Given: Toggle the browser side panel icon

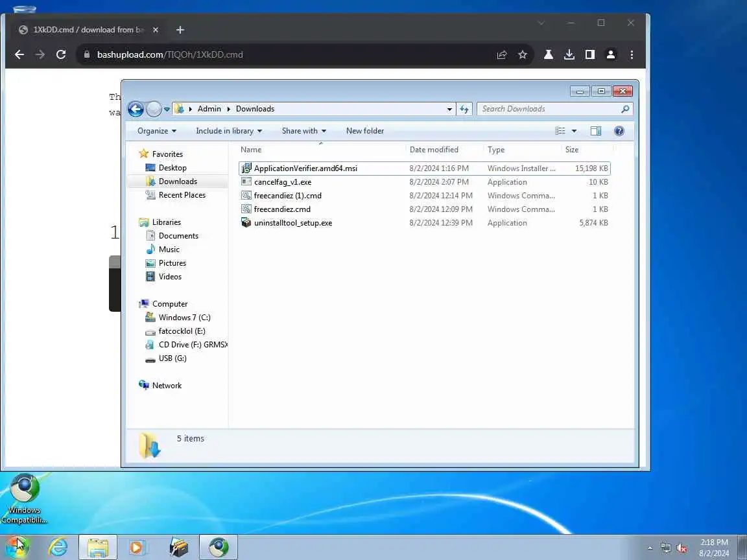Looking at the screenshot, I should click(590, 54).
